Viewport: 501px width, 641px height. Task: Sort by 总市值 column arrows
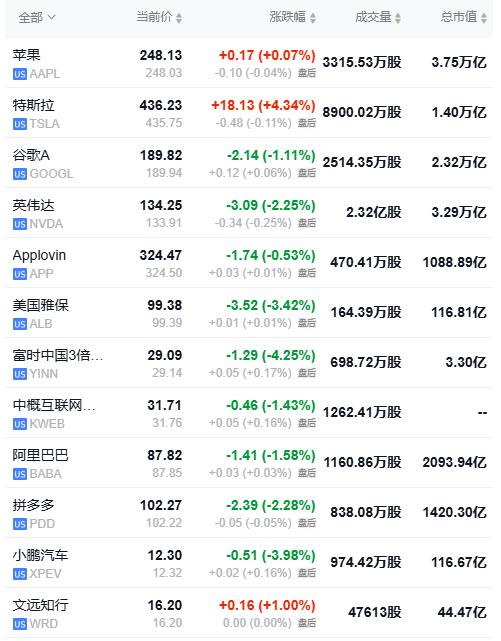pyautogui.click(x=484, y=18)
